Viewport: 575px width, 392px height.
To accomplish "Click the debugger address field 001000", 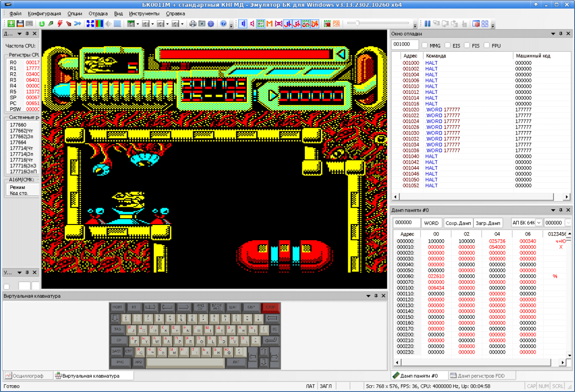I will click(404, 45).
